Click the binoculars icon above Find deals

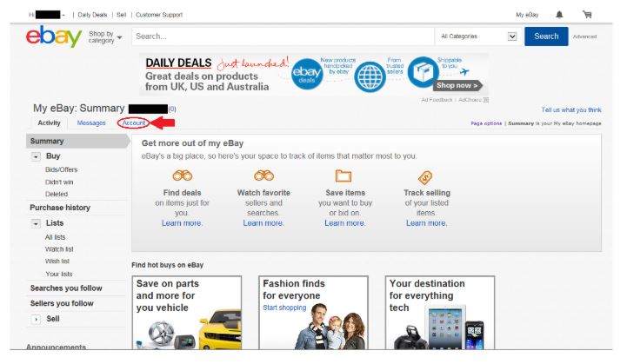pyautogui.click(x=182, y=177)
